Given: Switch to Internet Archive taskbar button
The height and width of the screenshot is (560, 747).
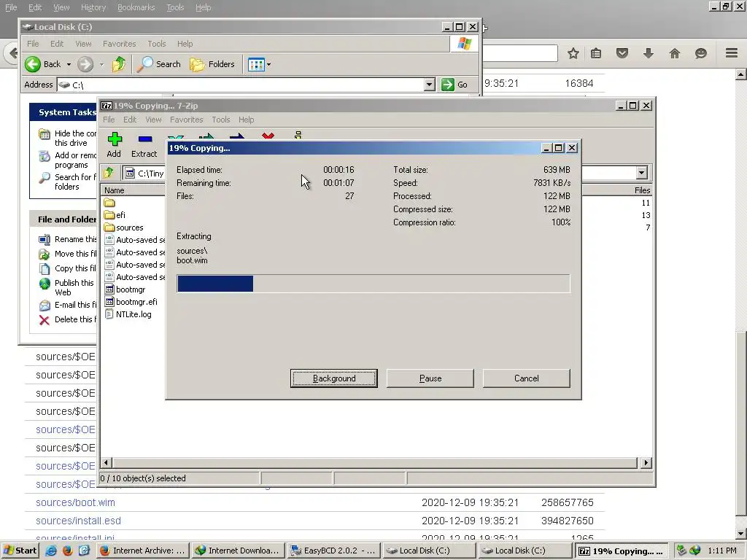Looking at the screenshot, I should click(144, 551).
